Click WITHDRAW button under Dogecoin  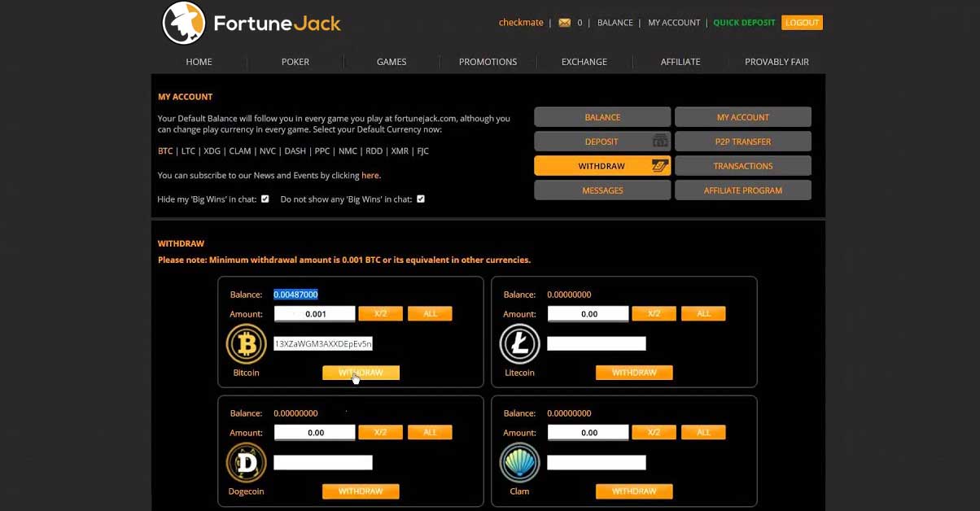361,491
